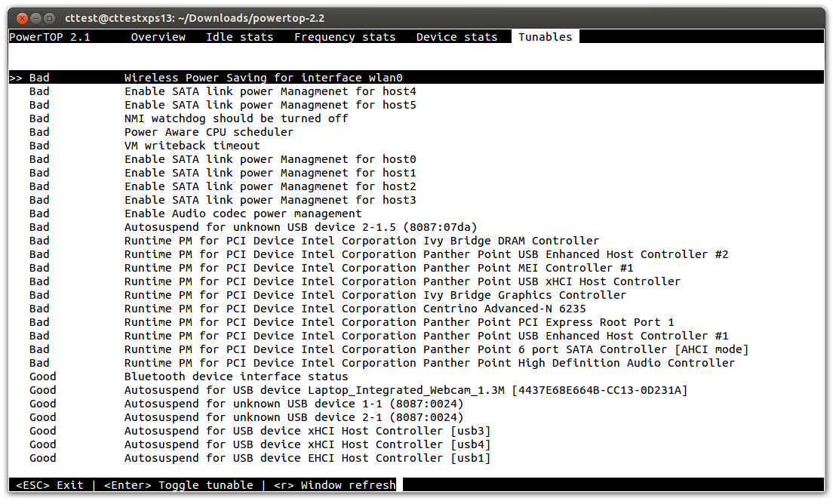This screenshot has height=504, width=833.
Task: Select Autosuspend for unknown USB device 2-1 (8087:0024)
Action: [x=416, y=417]
